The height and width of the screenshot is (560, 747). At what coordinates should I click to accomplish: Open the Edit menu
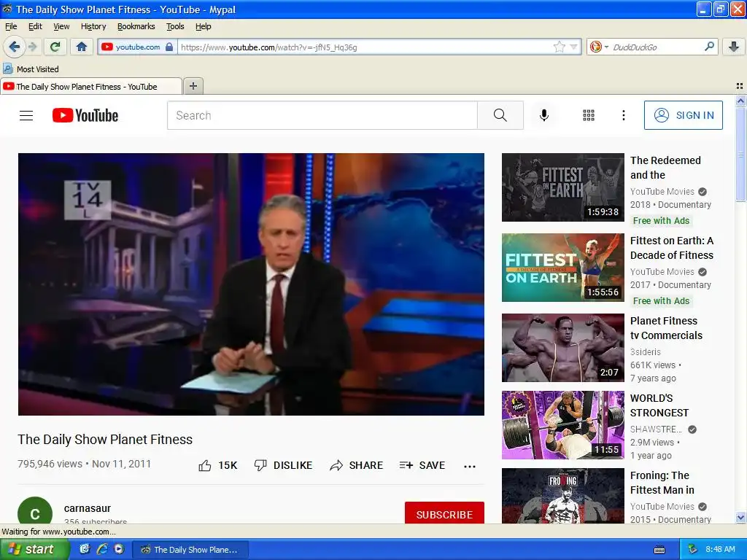(35, 26)
